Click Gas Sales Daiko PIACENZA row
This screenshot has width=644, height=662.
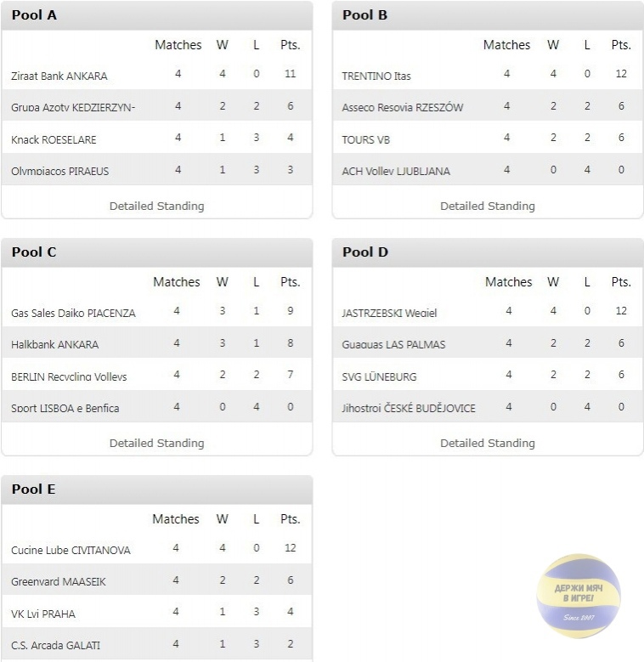[157, 312]
